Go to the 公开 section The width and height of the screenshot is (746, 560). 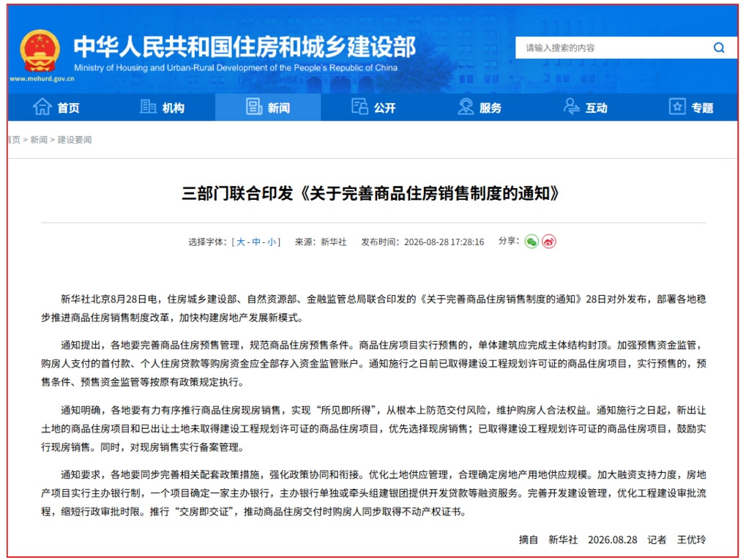pyautogui.click(x=374, y=108)
